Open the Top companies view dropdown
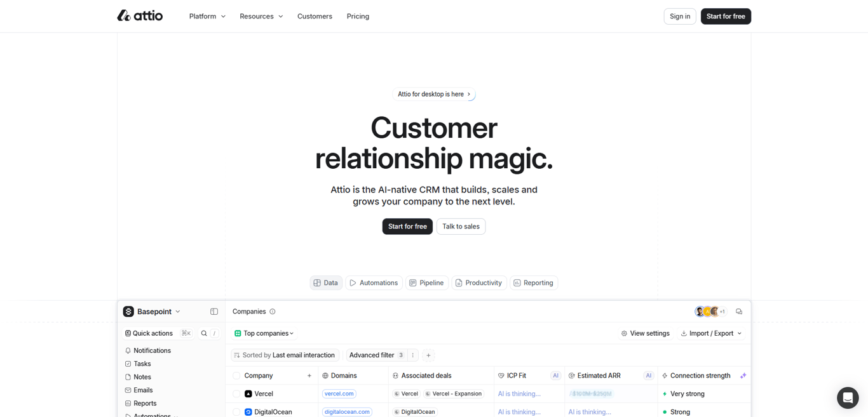This screenshot has height=417, width=868. pos(264,333)
